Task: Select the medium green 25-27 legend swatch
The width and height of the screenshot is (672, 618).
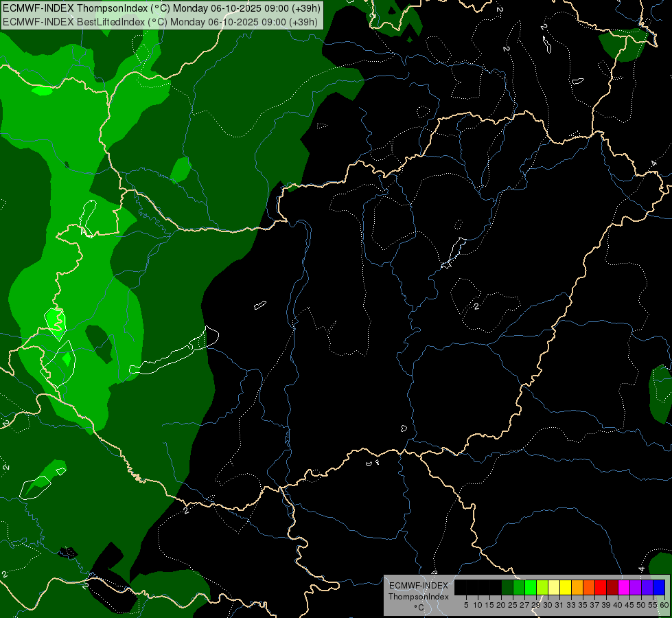Action: [x=519, y=587]
